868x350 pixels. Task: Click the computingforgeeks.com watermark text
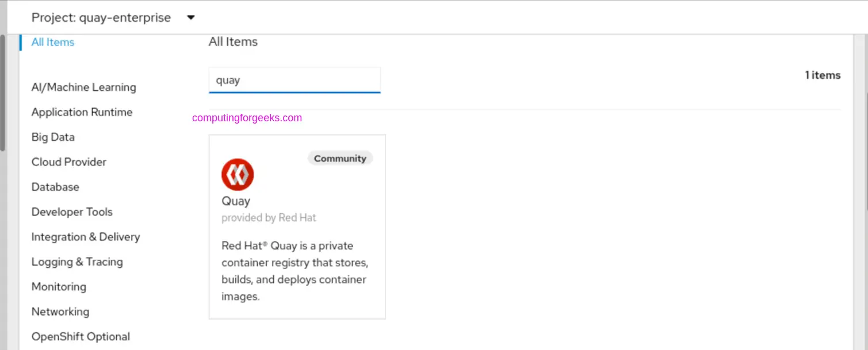click(x=247, y=117)
